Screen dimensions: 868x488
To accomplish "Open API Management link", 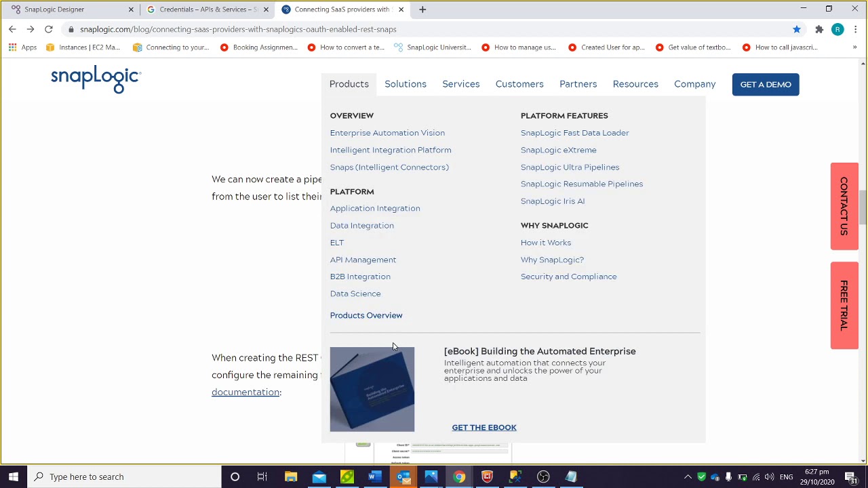I will [x=363, y=260].
